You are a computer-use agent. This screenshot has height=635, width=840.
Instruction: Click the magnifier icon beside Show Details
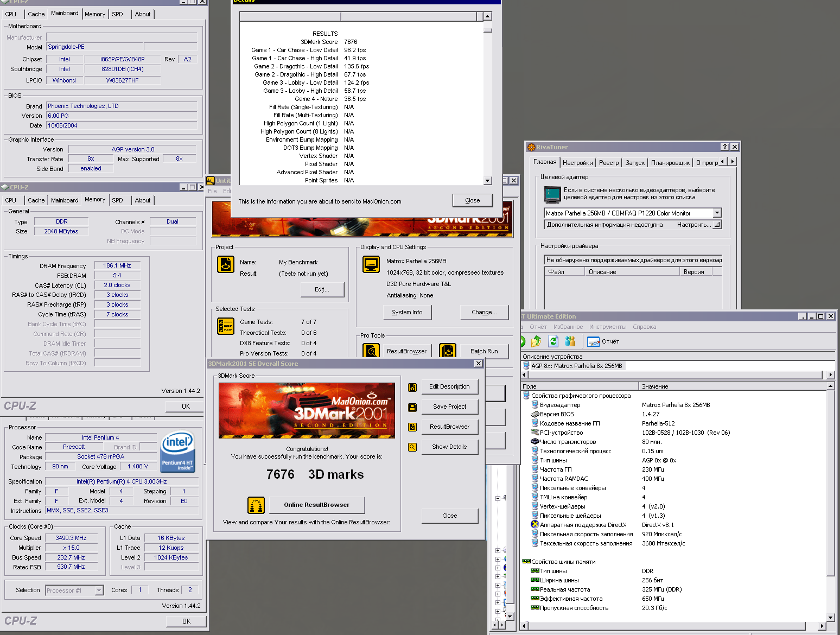(x=412, y=447)
